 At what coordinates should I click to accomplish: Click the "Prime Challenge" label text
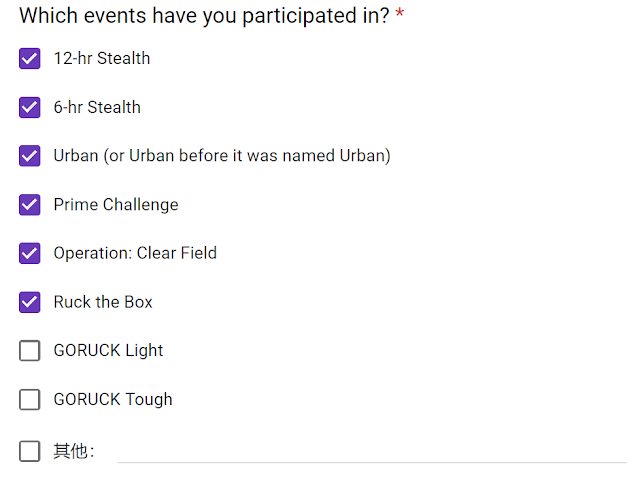116,205
